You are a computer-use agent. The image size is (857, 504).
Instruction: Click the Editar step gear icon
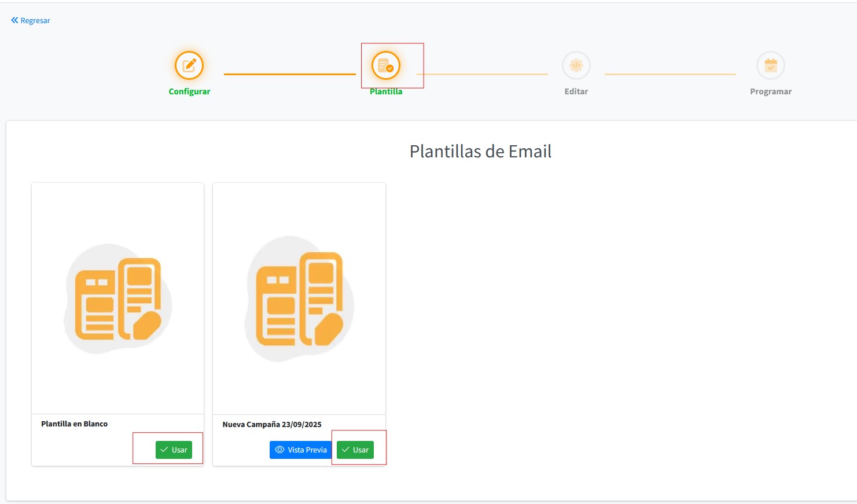click(x=576, y=65)
